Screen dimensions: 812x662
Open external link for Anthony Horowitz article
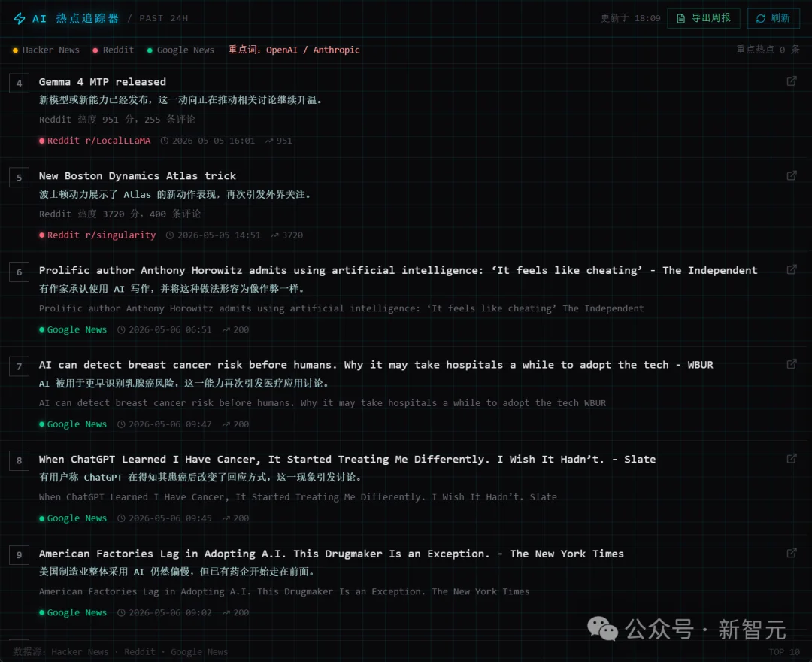pos(791,270)
